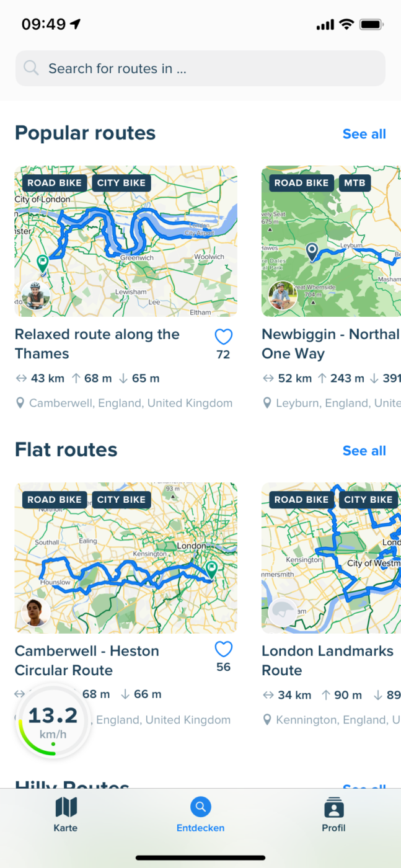The image size is (401, 868).
Task: Open the author avatar on Heston route
Action: (x=35, y=613)
